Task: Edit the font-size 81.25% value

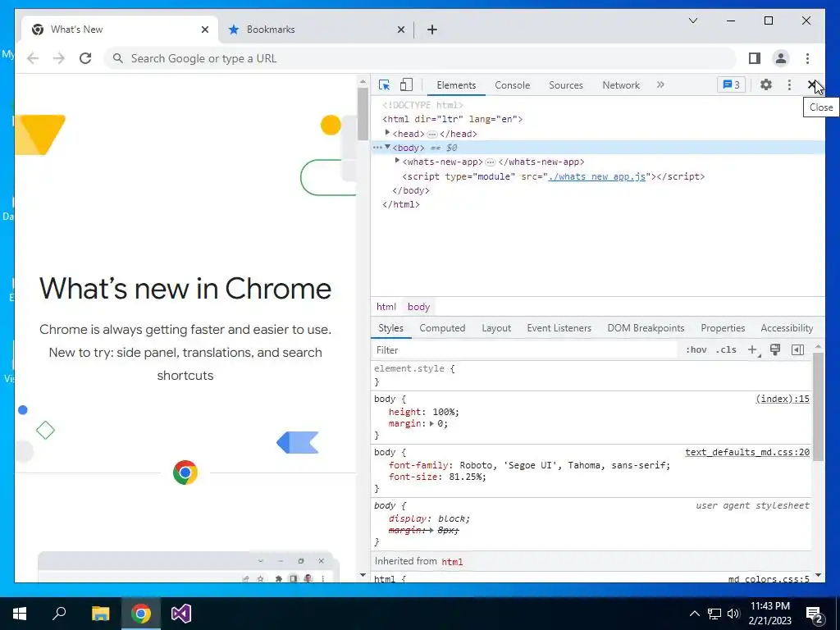Action: 466,477
